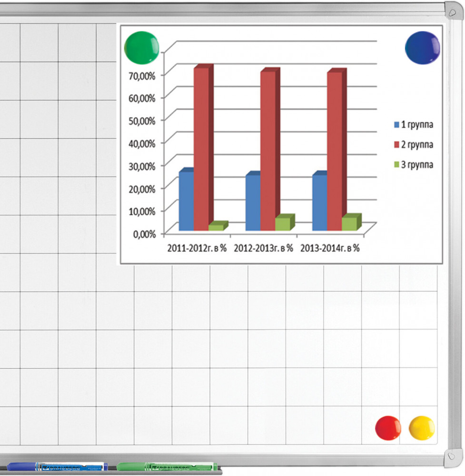Click the "0,00%" axis value

point(144,234)
